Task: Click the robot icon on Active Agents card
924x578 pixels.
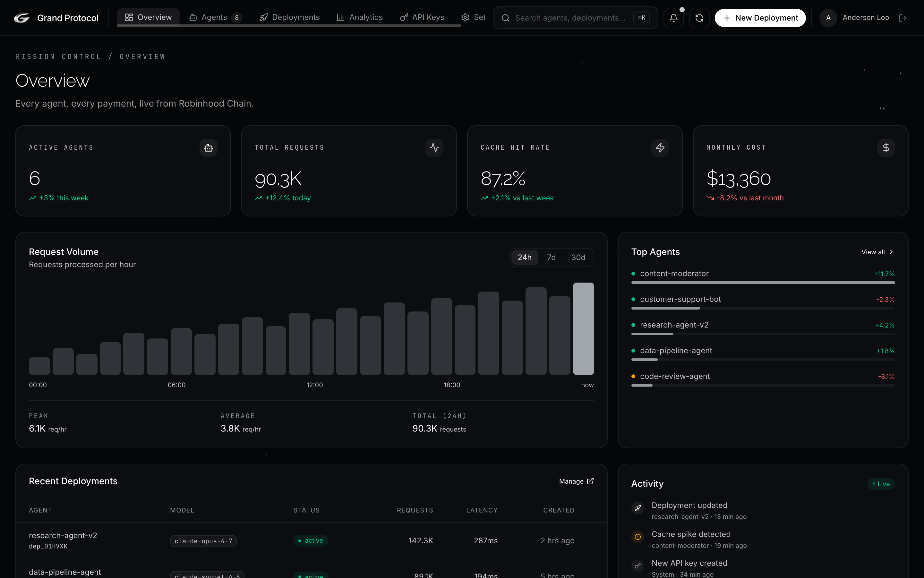Action: pyautogui.click(x=209, y=148)
